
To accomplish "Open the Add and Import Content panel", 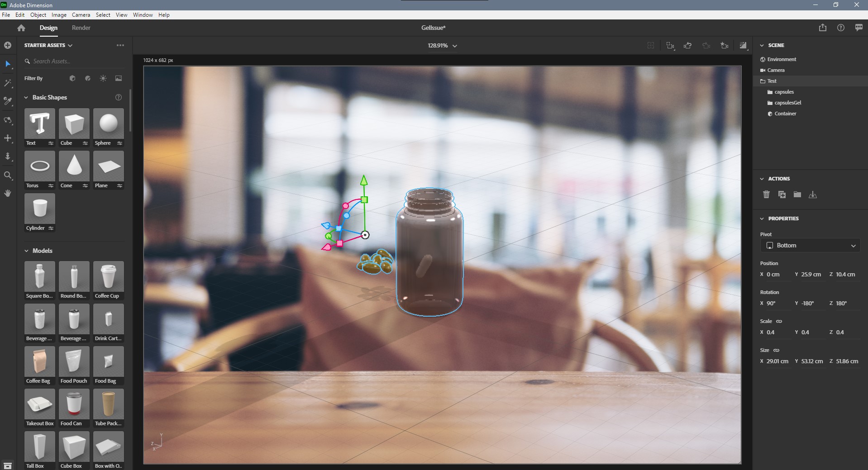I will (7, 45).
